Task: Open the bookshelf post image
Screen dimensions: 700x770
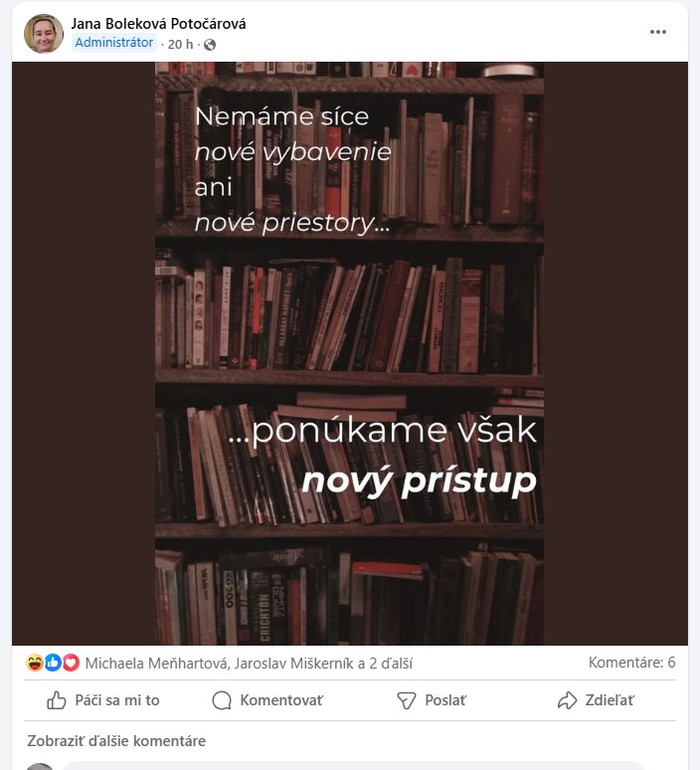Action: click(350, 353)
